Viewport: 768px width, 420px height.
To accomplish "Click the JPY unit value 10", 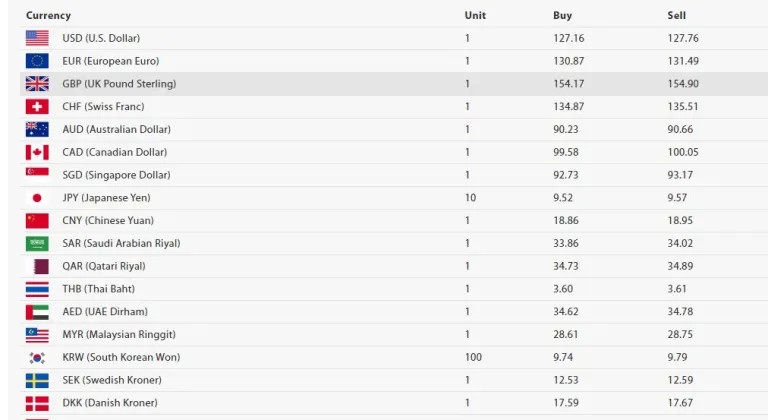I will (x=470, y=198).
